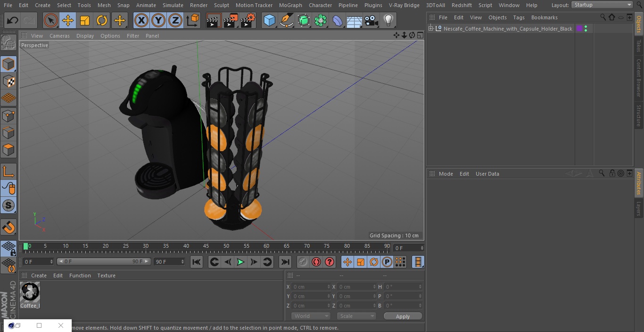Viewport: 644px width, 332px height.
Task: Play animation forward
Action: (240, 262)
